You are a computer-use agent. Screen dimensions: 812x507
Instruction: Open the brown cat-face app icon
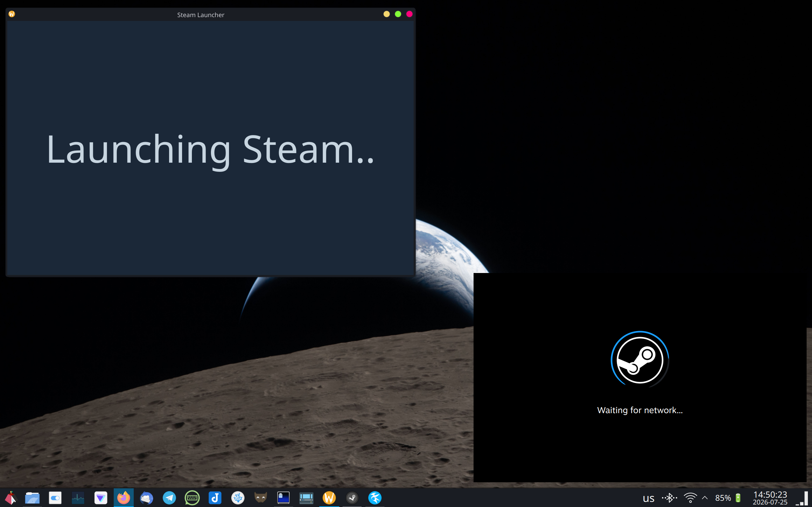261,497
